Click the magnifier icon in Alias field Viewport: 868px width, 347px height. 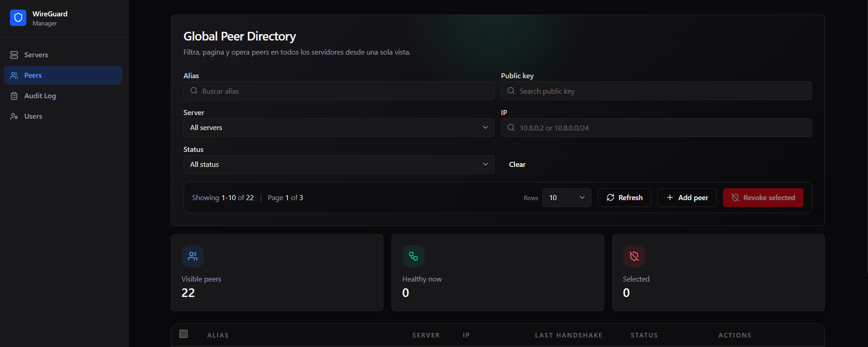coord(194,91)
